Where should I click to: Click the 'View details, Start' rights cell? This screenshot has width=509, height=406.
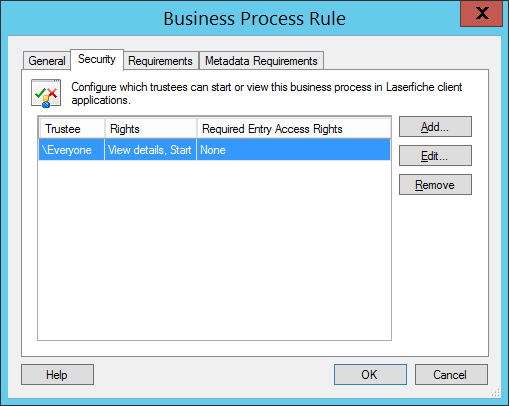coord(150,150)
